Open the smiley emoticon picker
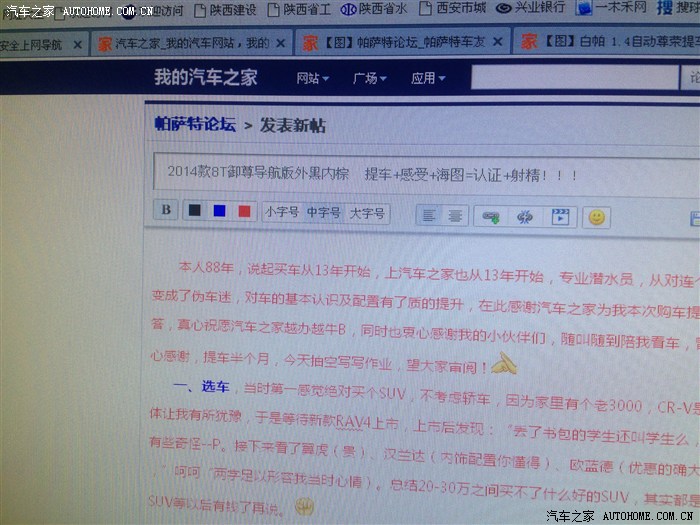The height and width of the screenshot is (525, 700). point(597,217)
